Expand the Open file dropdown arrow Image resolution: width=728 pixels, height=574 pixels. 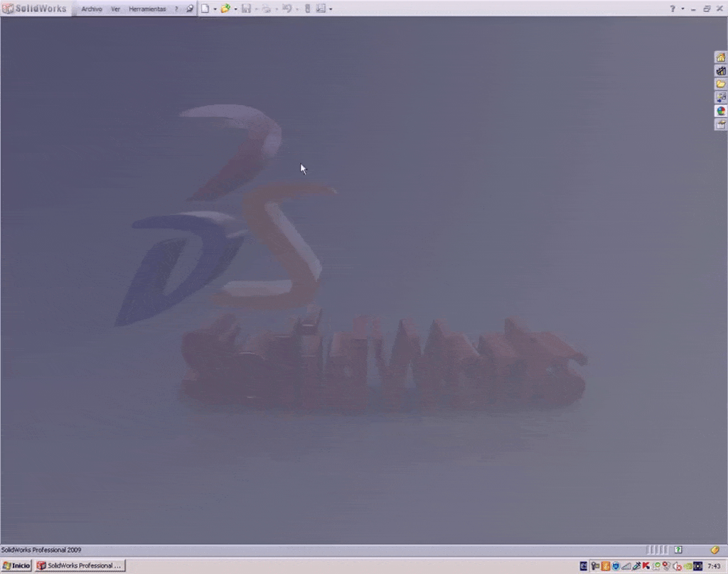[235, 9]
